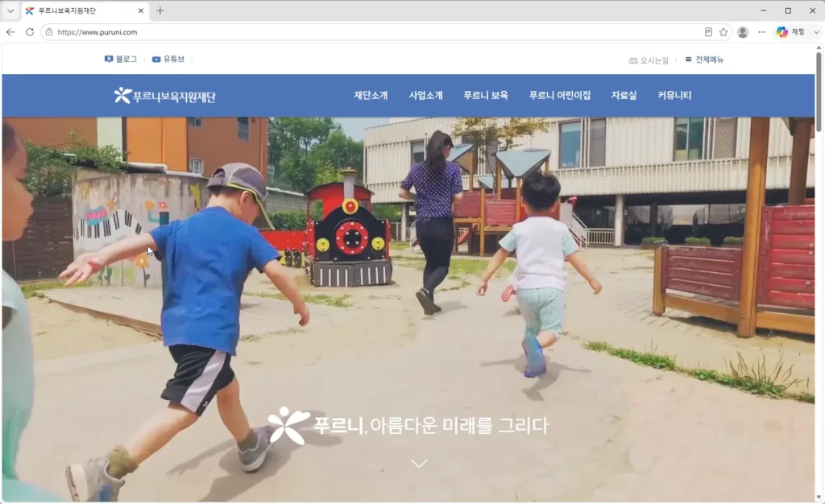Open the browser settings three-dot menu
Image resolution: width=825 pixels, height=504 pixels.
point(762,32)
